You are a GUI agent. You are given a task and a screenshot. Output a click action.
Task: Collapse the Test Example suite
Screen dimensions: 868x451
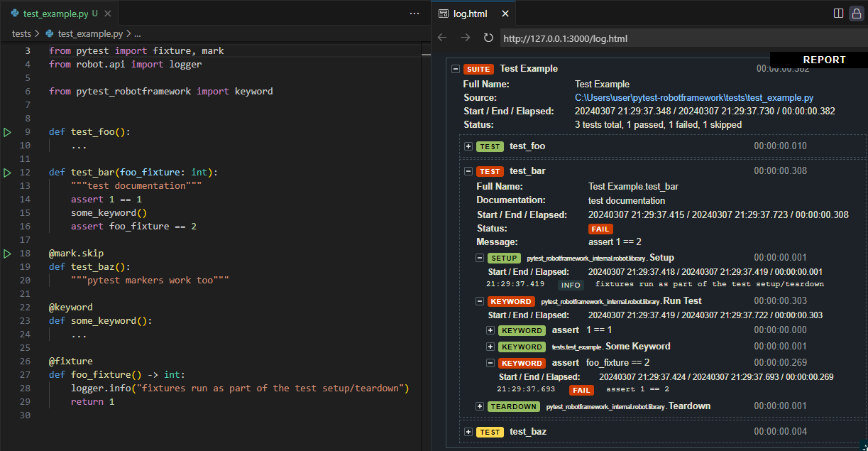(x=455, y=69)
